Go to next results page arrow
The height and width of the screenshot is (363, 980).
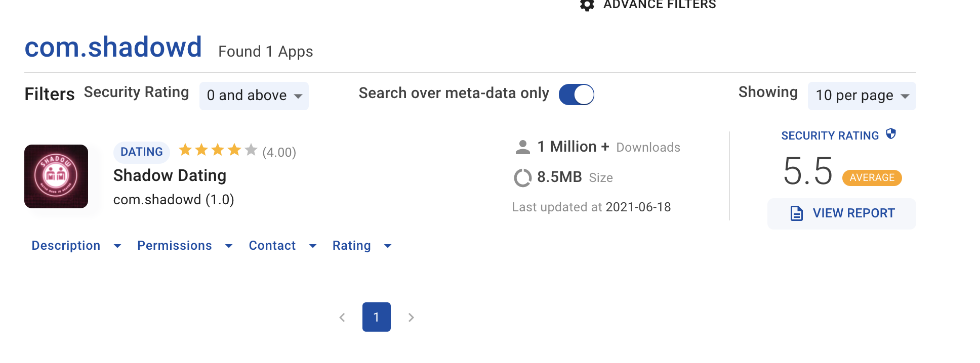point(411,317)
